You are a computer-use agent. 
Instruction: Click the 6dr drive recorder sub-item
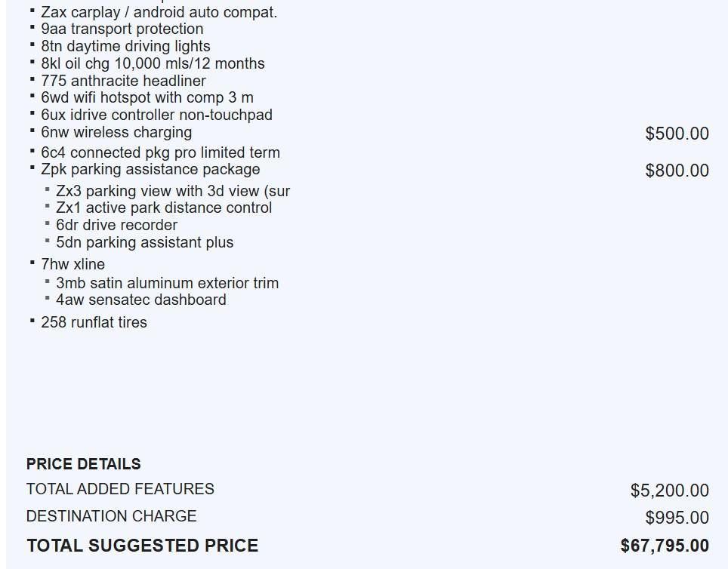[x=116, y=225]
